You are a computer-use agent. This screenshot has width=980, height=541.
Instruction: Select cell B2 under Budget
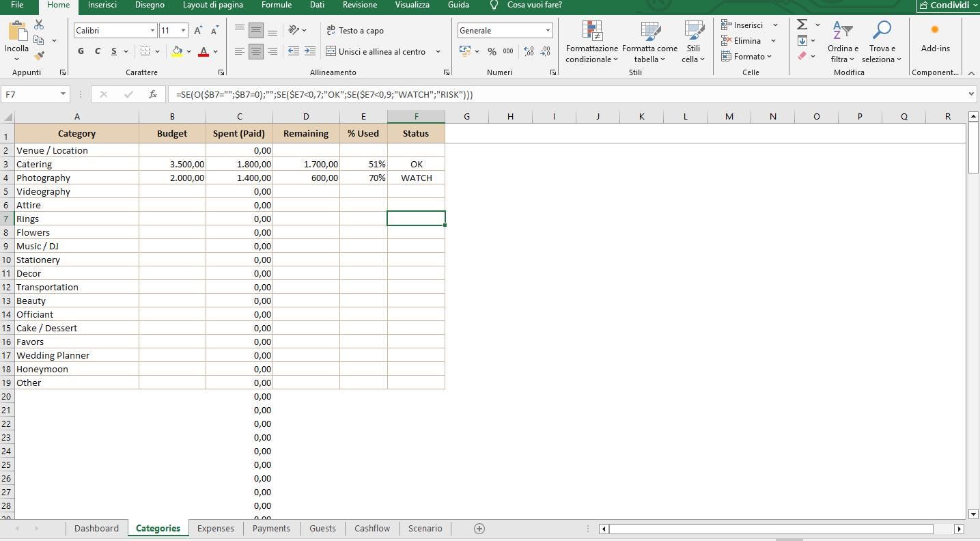coord(172,150)
